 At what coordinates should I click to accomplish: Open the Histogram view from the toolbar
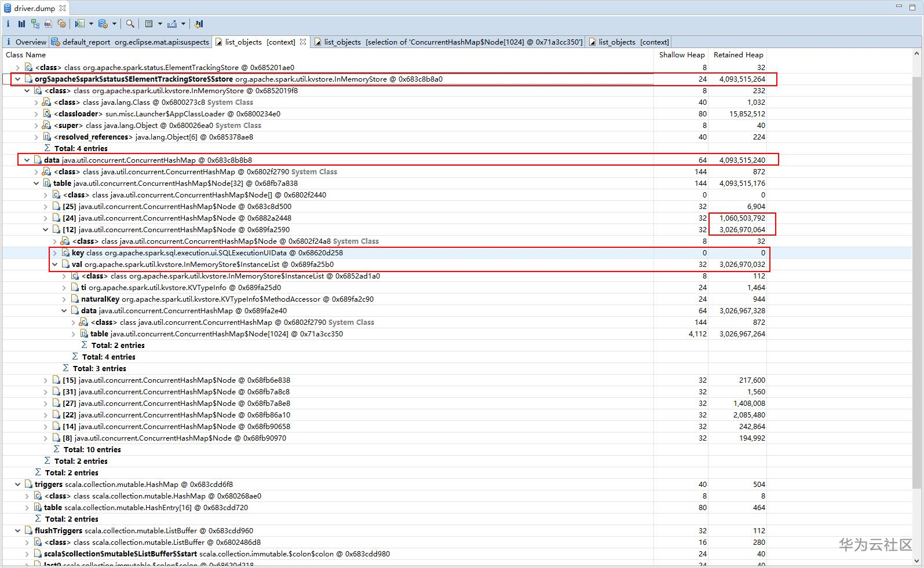click(x=21, y=24)
